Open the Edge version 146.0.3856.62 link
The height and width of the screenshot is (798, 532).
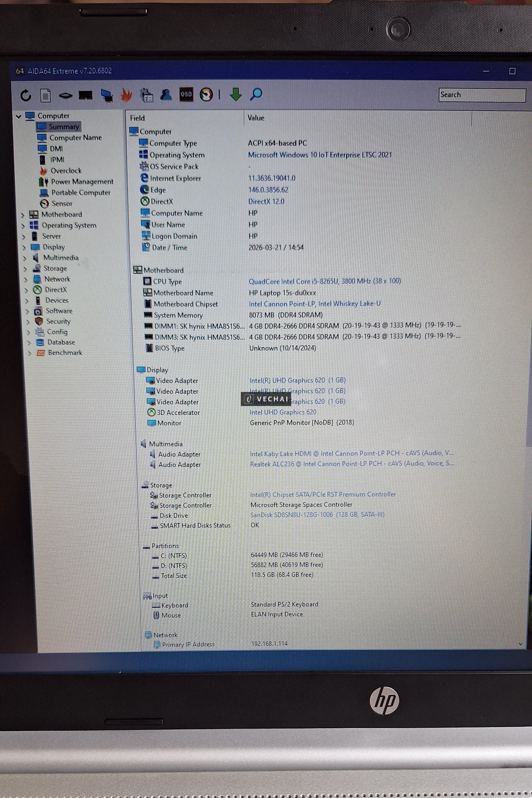click(268, 190)
